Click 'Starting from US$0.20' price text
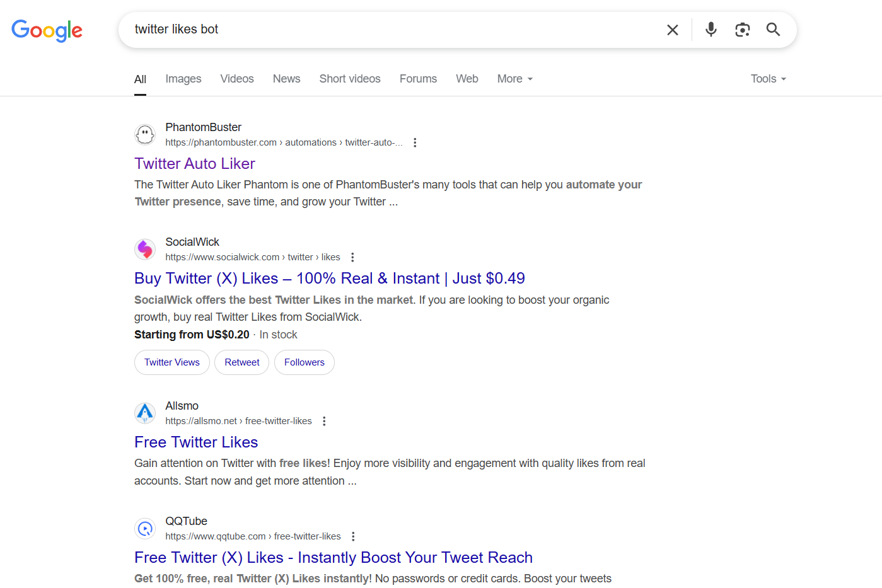 (x=192, y=335)
